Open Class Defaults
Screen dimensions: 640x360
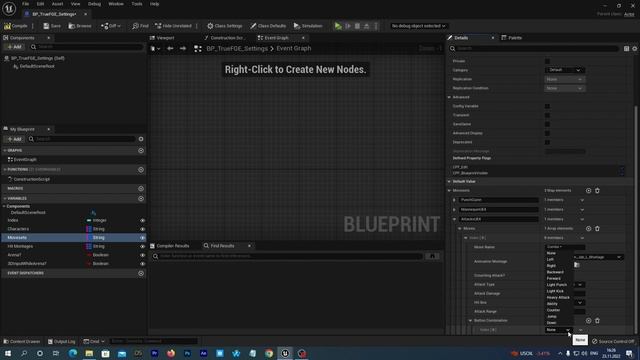268,26
